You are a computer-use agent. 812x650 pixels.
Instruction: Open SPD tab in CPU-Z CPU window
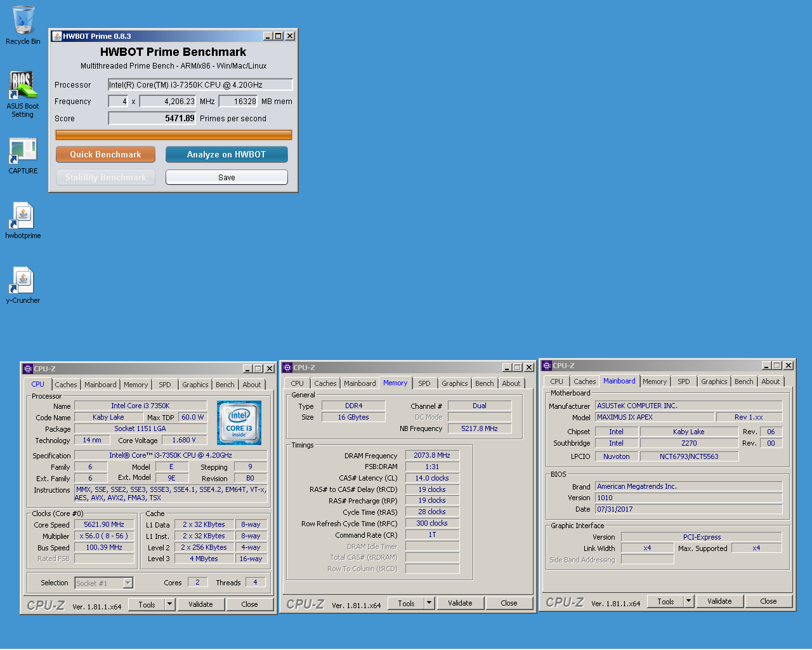coord(165,385)
